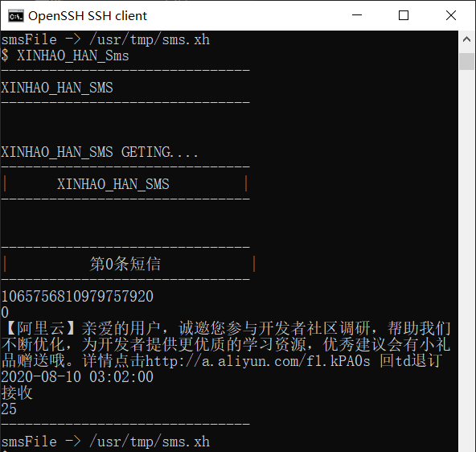Click the sender number 1065756810979757920
Screen dimensions: 476x452
tap(77, 297)
